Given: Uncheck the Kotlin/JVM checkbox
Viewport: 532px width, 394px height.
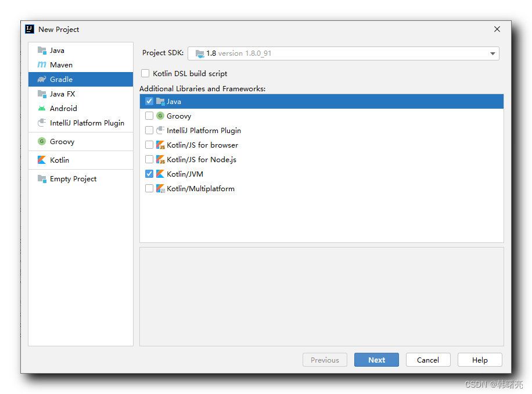Looking at the screenshot, I should tap(149, 174).
